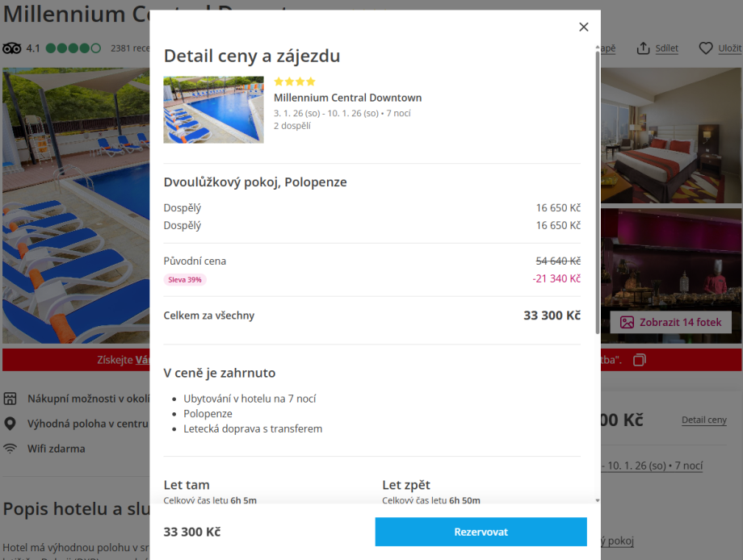
Task: Click the shopping icon by Nákupní možnosti
Action: [10, 399]
